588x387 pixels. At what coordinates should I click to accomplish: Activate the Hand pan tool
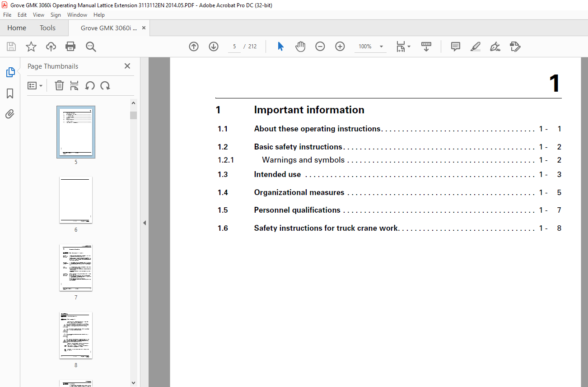[300, 47]
